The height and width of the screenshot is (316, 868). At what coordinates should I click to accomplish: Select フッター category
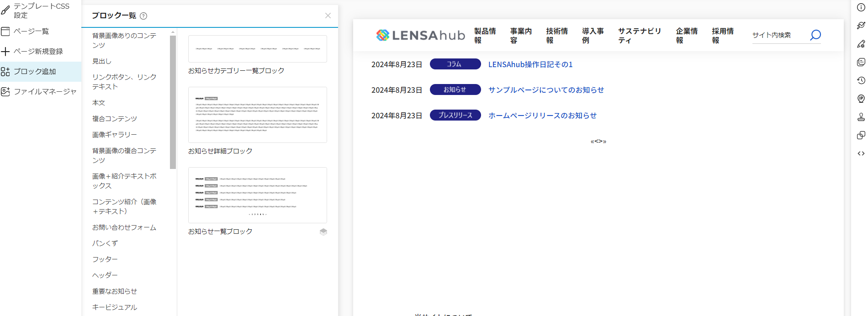[105, 259]
